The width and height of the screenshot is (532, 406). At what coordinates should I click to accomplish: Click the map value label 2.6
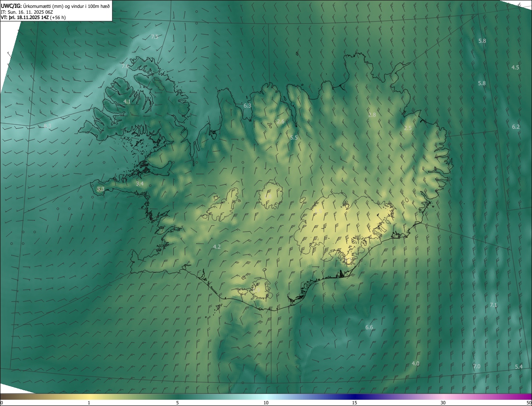coord(281,122)
